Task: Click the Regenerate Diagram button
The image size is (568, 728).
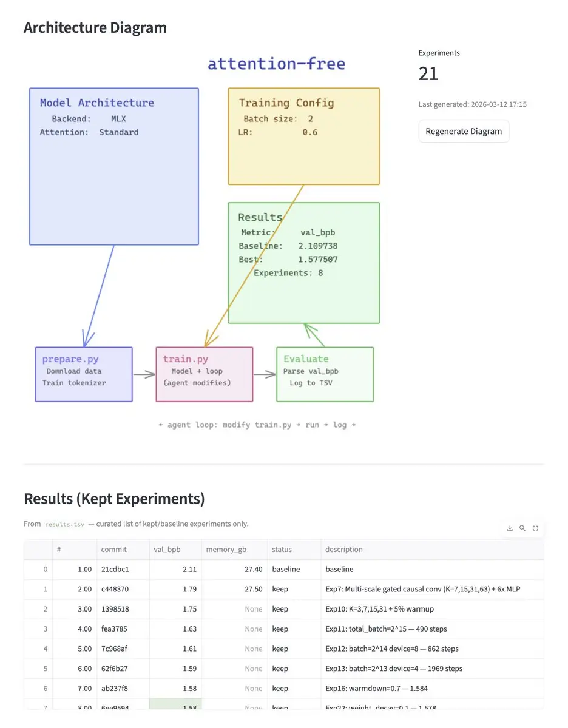Action: coord(464,131)
